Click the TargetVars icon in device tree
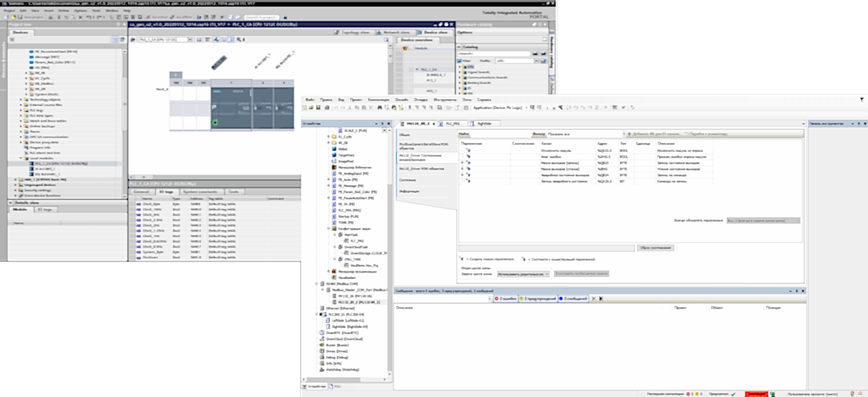The image size is (868, 397). click(x=334, y=155)
